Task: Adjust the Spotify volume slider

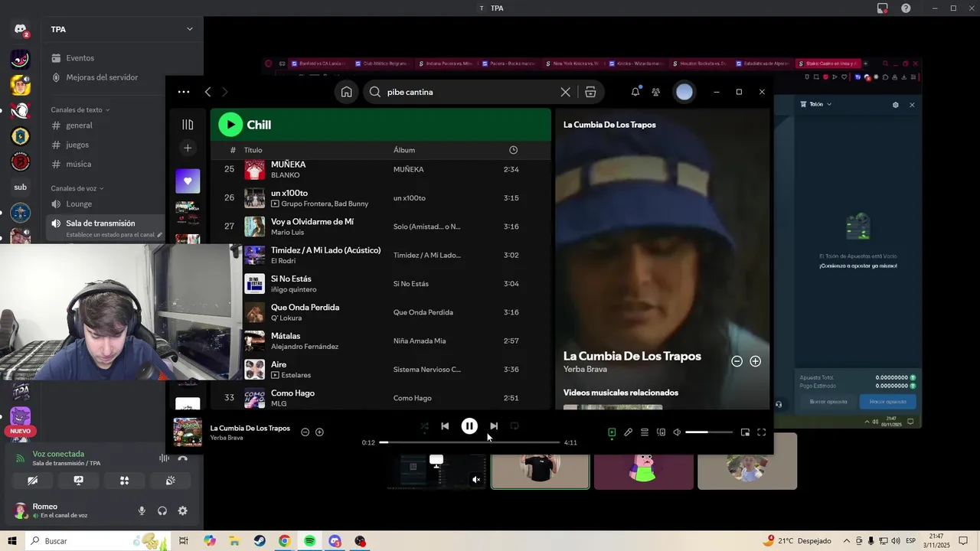Action: click(709, 432)
